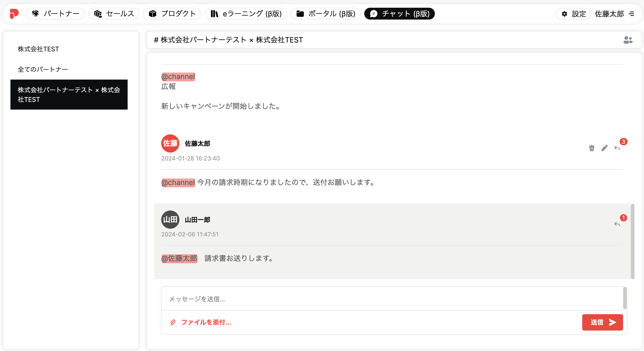Screen dimensions: 644x351
Task: Click ファイルを添付... attach link
Action: point(206,322)
